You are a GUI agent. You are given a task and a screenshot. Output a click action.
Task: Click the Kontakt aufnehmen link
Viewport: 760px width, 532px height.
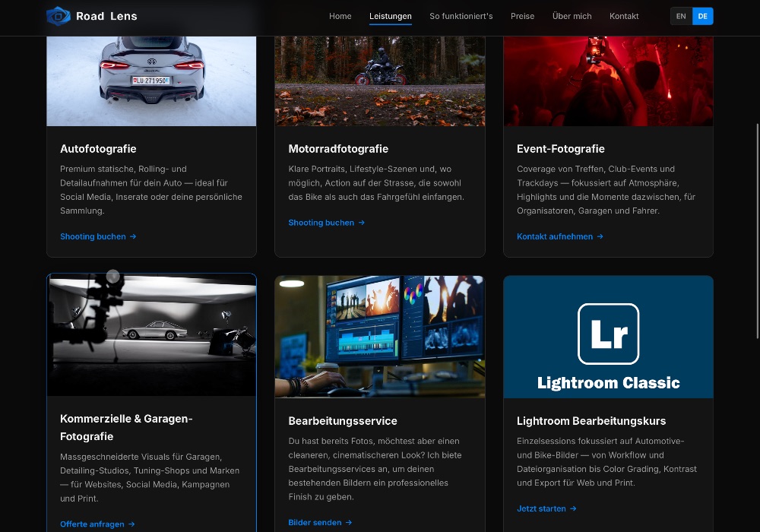tap(560, 236)
